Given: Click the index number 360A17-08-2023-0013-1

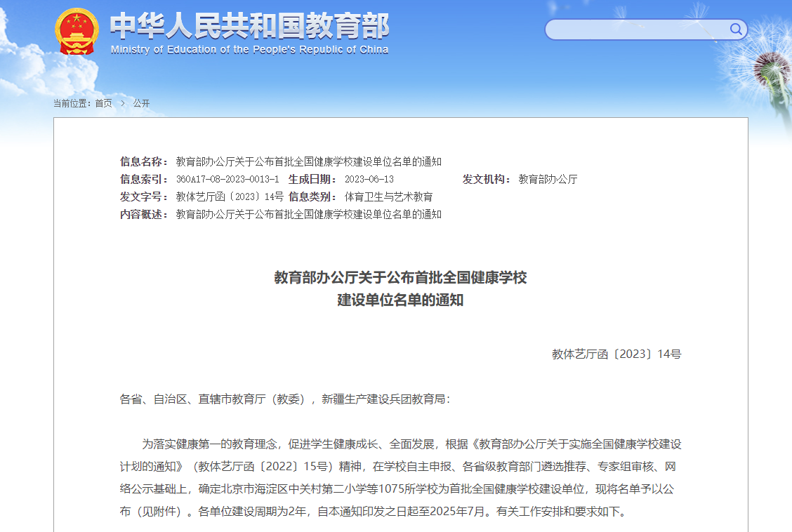Looking at the screenshot, I should (x=227, y=180).
